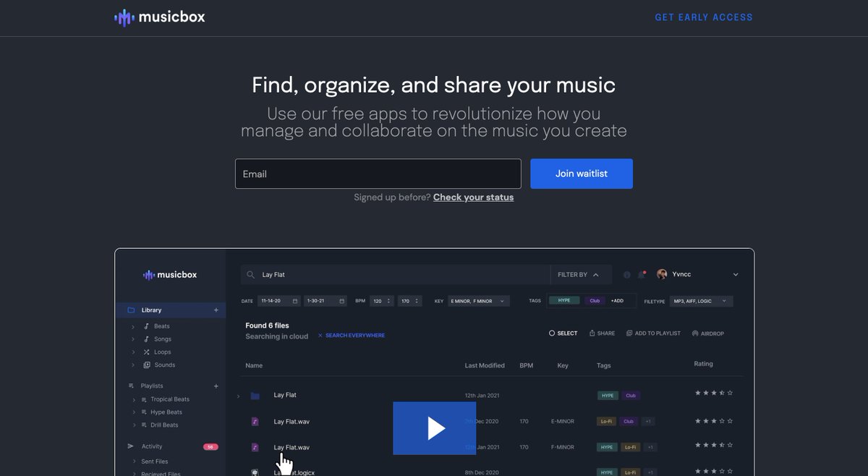Click the Lay Flat folder icon
This screenshot has height=476, width=868.
(x=255, y=396)
